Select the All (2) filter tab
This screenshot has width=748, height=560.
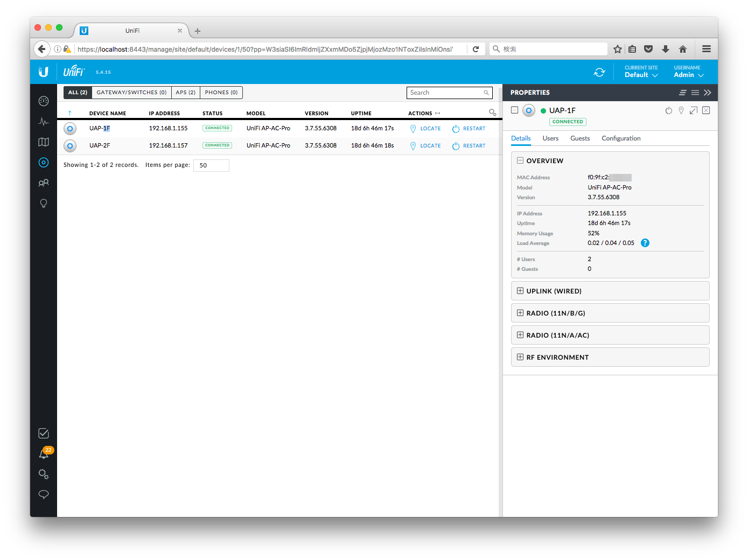[x=78, y=93]
